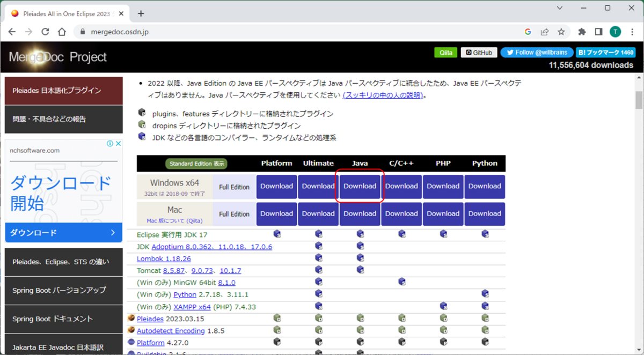Viewport: 644px width, 355px height.
Task: Download Windows x64 PHP edition
Action: [443, 187]
